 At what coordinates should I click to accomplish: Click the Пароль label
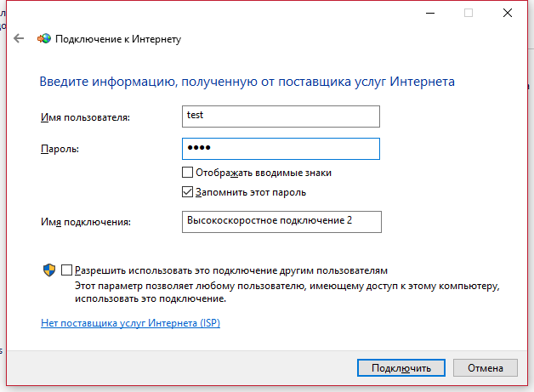(60, 149)
